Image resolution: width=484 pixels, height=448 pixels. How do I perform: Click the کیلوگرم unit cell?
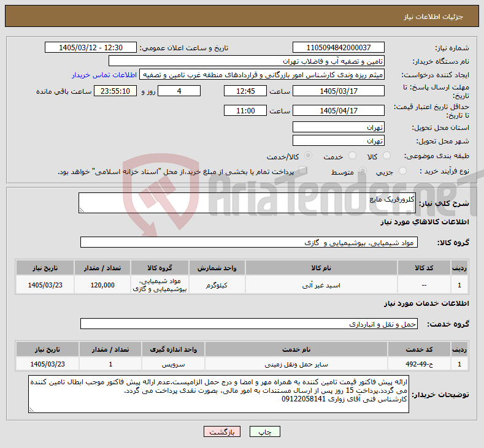coord(217,285)
